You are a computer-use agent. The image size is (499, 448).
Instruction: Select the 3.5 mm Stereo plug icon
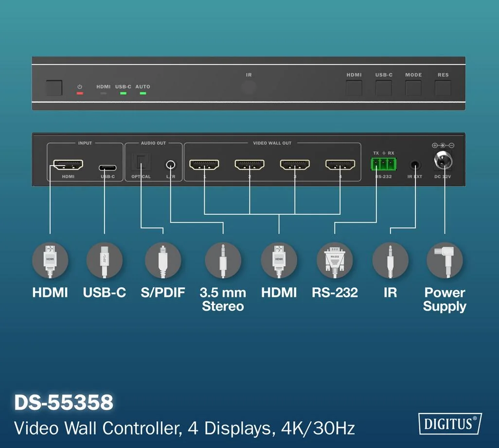[x=223, y=260]
